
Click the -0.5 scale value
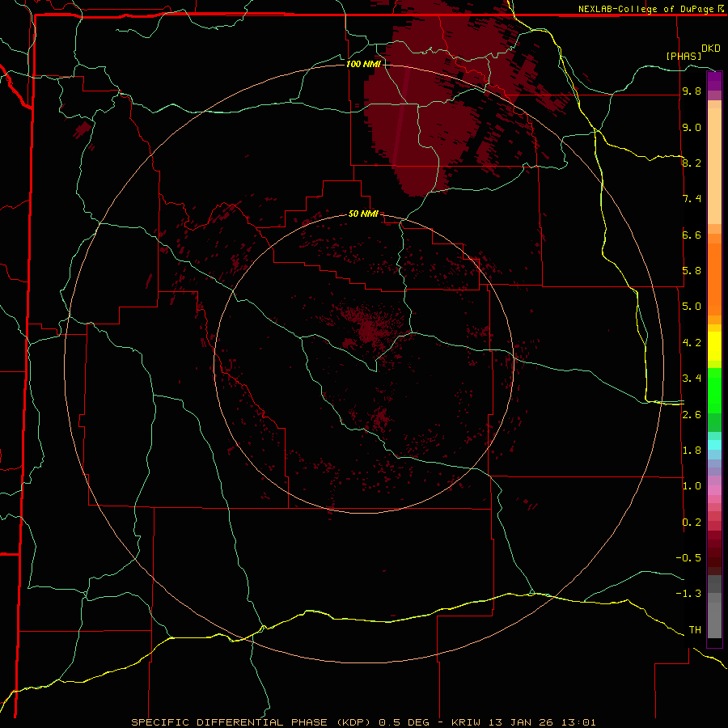688,558
